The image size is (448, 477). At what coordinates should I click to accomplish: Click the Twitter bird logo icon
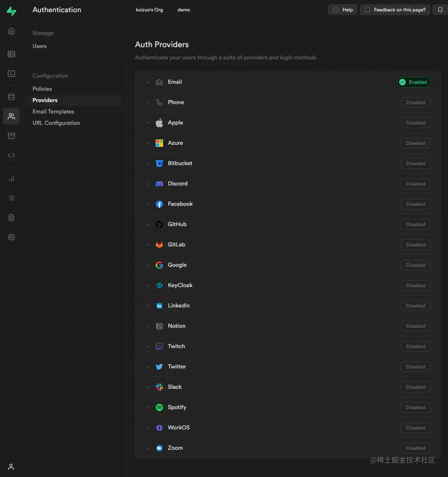(x=159, y=366)
